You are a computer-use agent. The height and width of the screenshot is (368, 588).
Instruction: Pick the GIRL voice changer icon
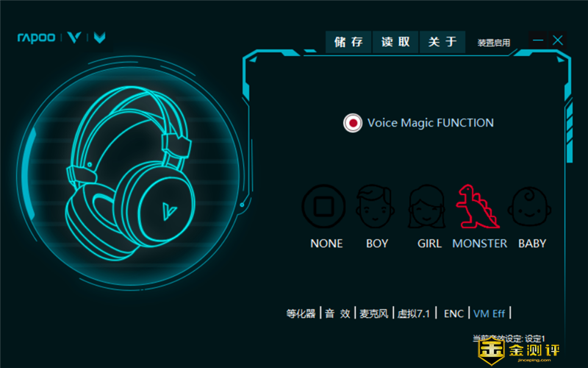[x=426, y=206]
